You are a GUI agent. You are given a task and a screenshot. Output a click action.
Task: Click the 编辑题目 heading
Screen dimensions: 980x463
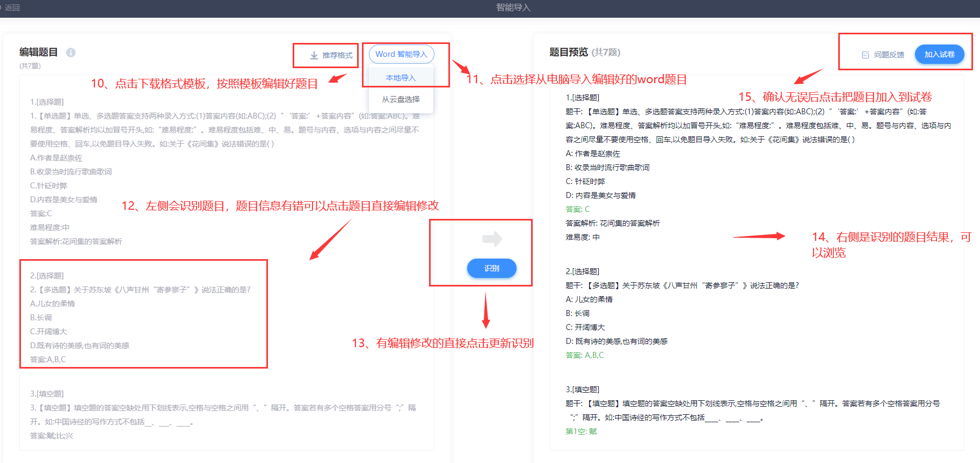(39, 52)
